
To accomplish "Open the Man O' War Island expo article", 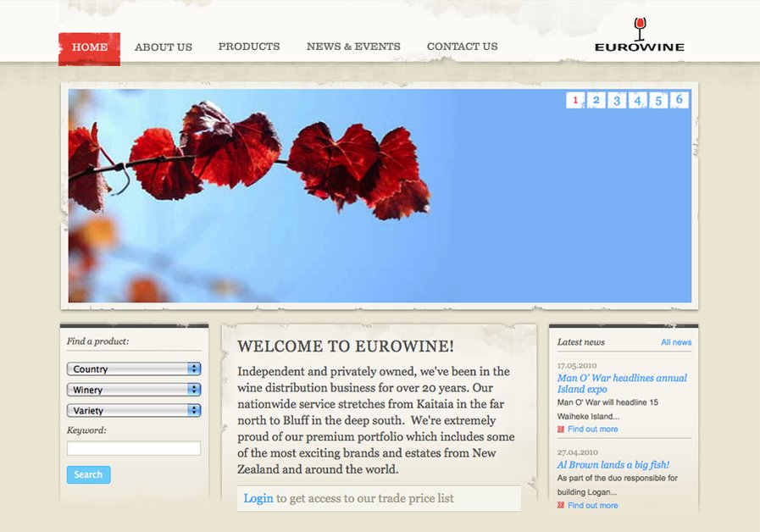I will coord(624,383).
